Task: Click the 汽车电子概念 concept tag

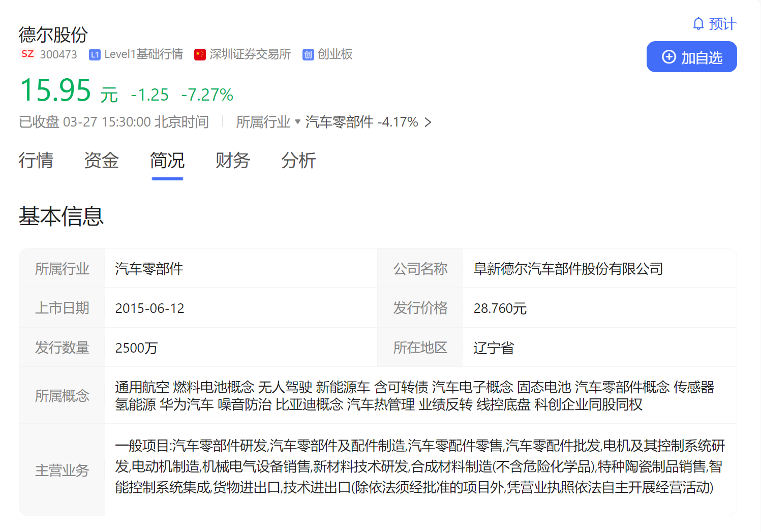Action: click(473, 387)
